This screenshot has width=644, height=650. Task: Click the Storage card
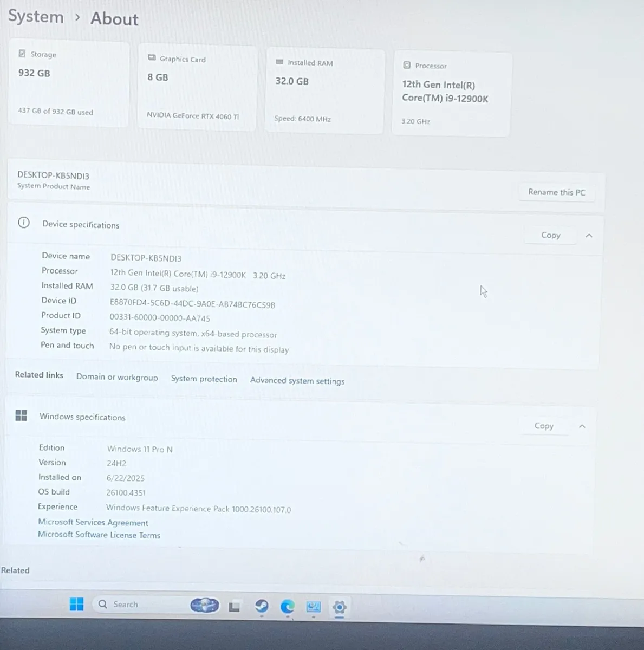pos(69,84)
